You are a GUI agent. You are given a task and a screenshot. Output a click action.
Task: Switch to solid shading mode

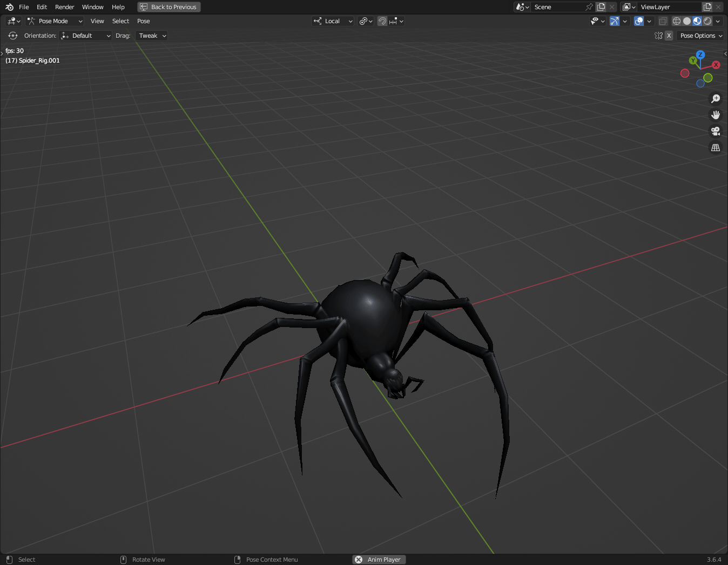(x=687, y=21)
